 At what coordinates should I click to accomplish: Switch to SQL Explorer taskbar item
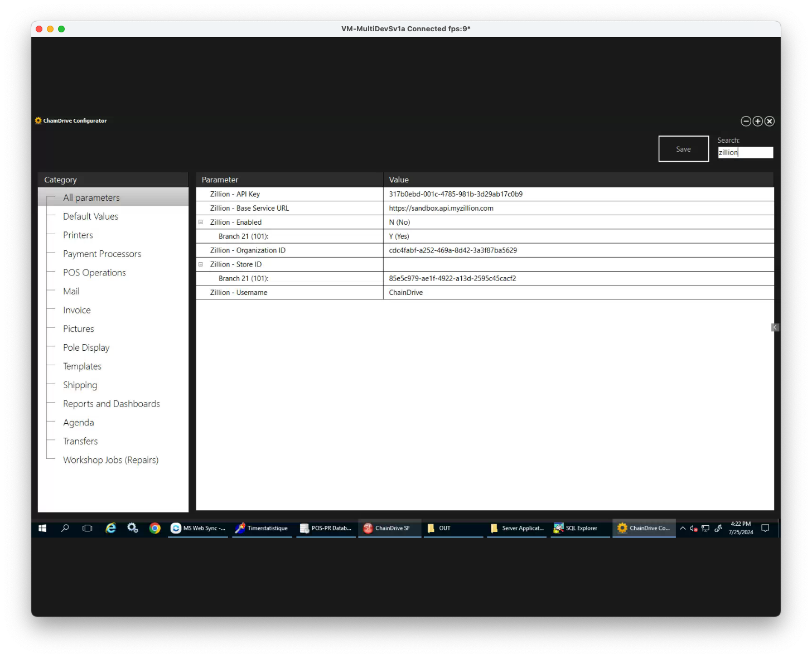pos(580,528)
